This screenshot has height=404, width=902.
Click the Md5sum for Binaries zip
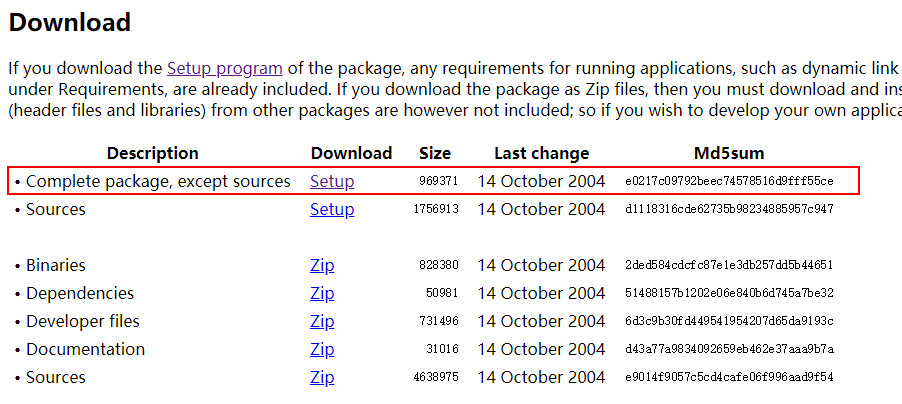click(x=729, y=265)
